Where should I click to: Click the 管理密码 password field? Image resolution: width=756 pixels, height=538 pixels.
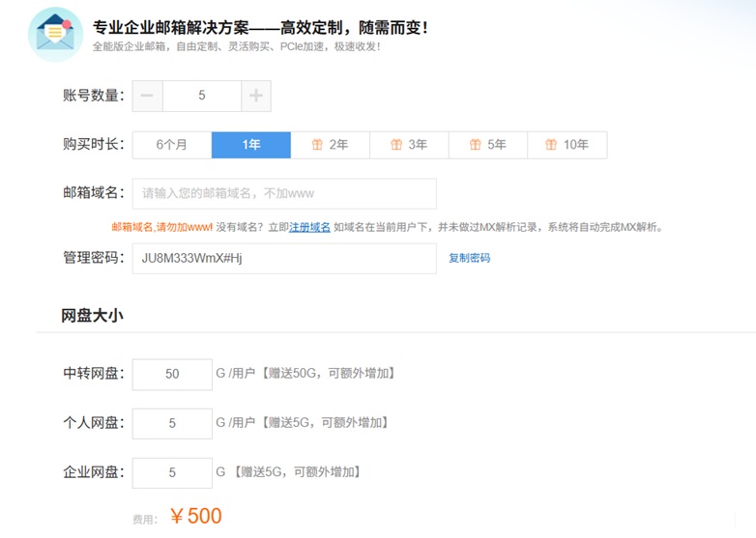tap(284, 259)
